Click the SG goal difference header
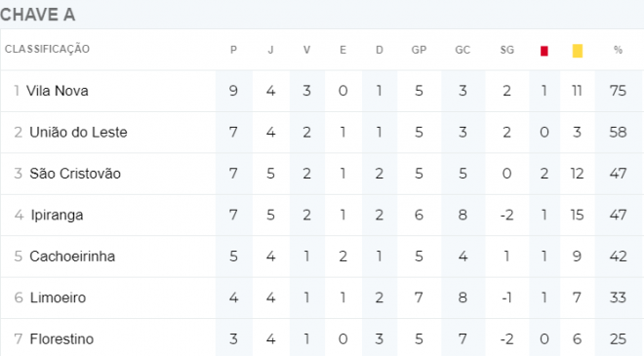644x356 pixels. [506, 50]
